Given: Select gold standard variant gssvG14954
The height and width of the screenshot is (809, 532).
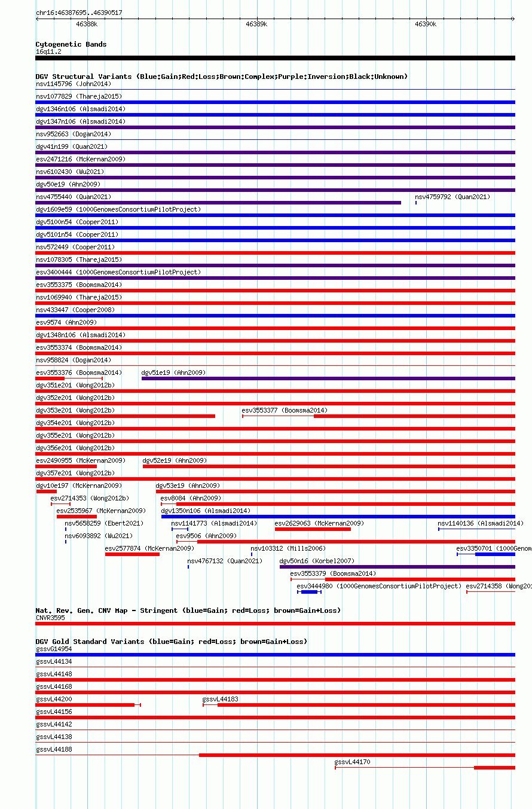Looking at the screenshot, I should coord(54,648).
